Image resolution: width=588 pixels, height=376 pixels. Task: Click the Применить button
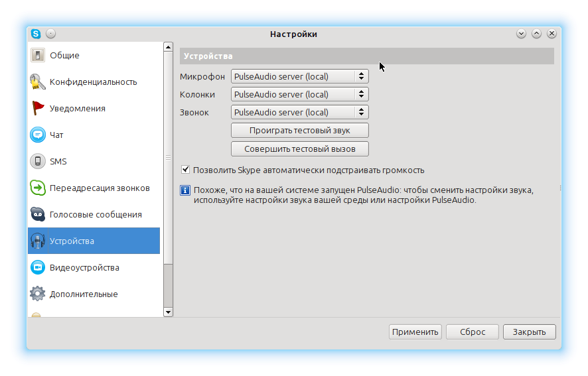[415, 332]
